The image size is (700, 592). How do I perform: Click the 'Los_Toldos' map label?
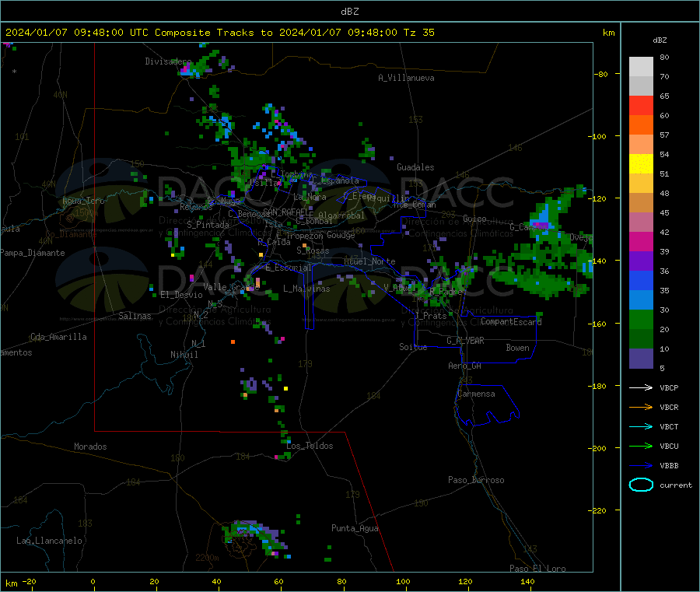[310, 446]
